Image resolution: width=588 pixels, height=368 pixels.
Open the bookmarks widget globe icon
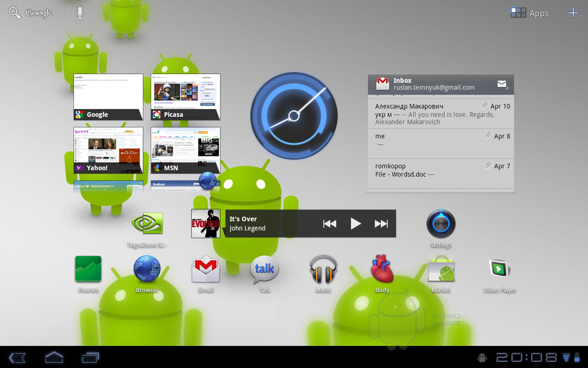coord(208,181)
